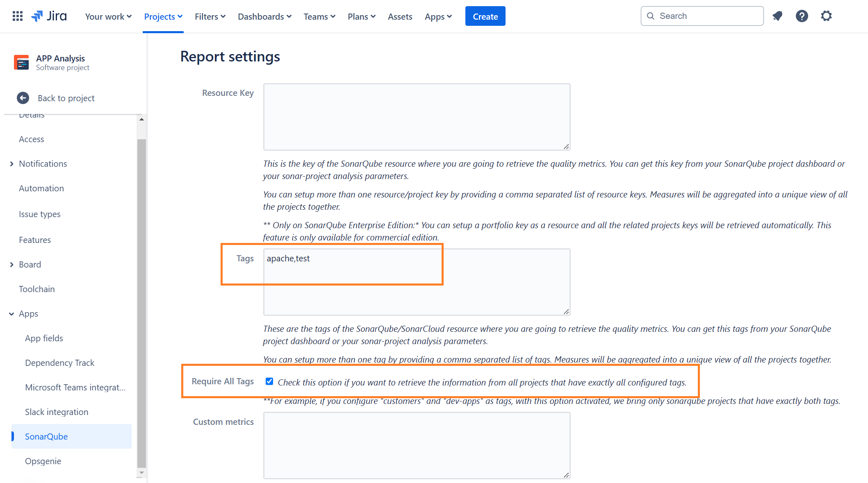This screenshot has height=483, width=868.
Task: Click the Create button
Action: point(485,16)
